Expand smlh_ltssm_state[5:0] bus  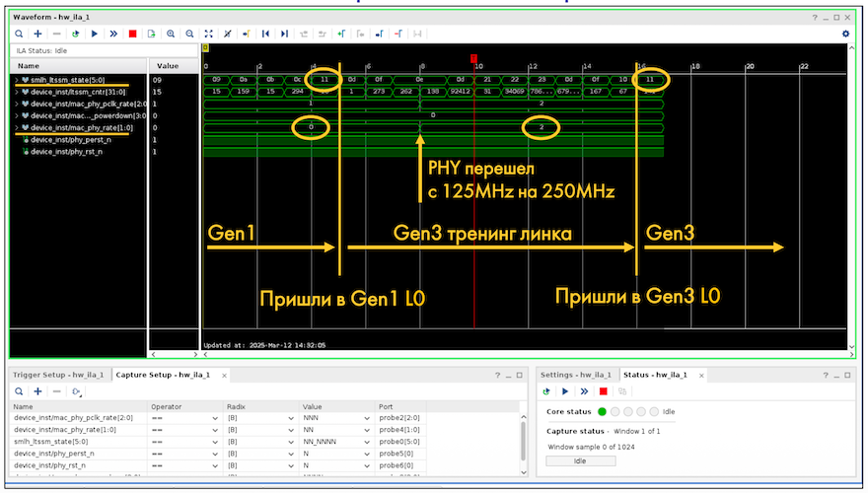tap(17, 80)
